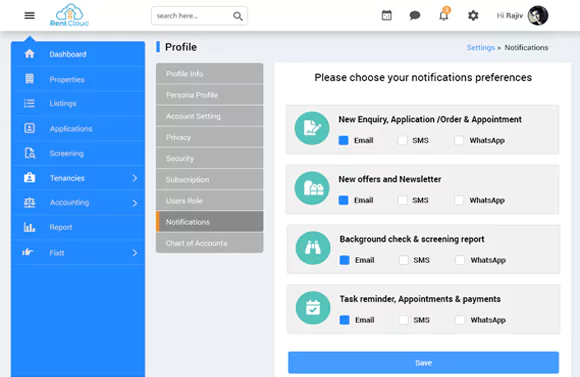
Task: Click the New offers gift icon
Action: click(312, 188)
